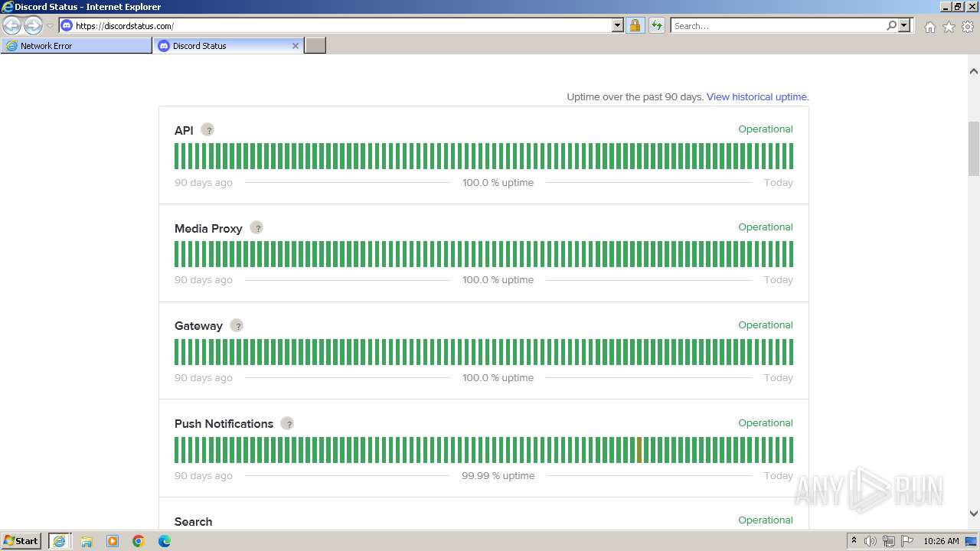Click the scrollbar up arrow

click(973, 71)
